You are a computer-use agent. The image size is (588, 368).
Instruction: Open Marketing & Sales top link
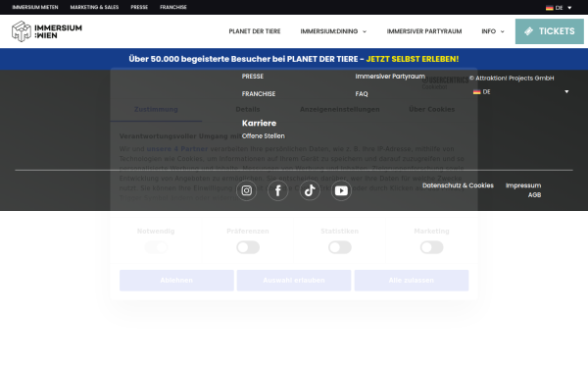(x=94, y=7)
